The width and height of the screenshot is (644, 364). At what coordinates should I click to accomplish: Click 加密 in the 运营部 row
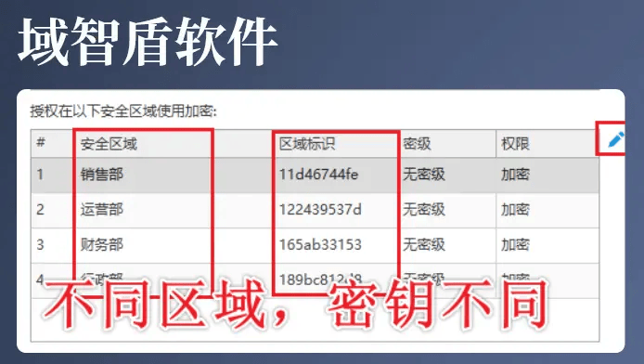click(x=515, y=210)
